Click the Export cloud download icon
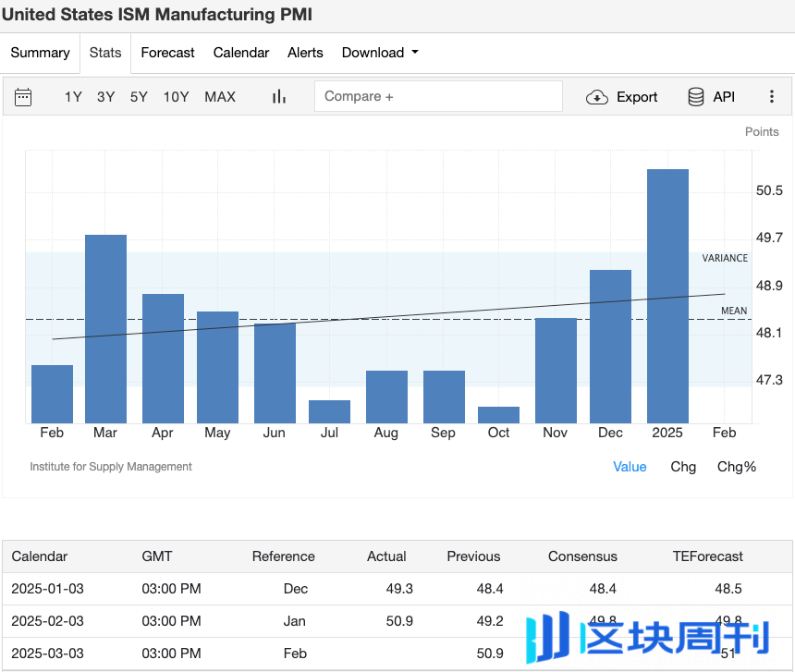 [x=597, y=97]
